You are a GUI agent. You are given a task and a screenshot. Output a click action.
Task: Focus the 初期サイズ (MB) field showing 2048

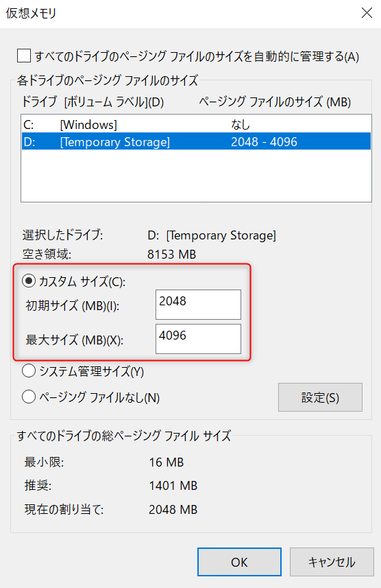point(198,304)
